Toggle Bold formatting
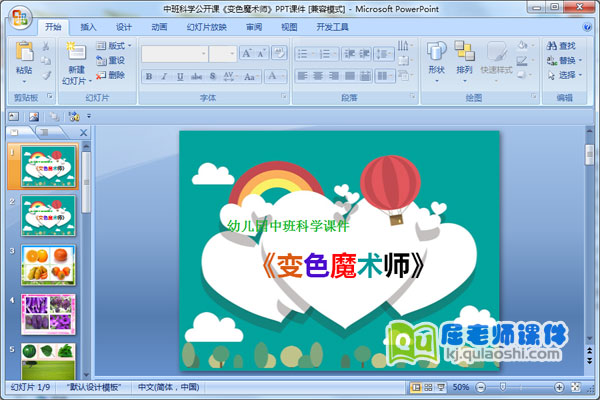Image resolution: width=600 pixels, height=400 pixels. click(x=149, y=76)
